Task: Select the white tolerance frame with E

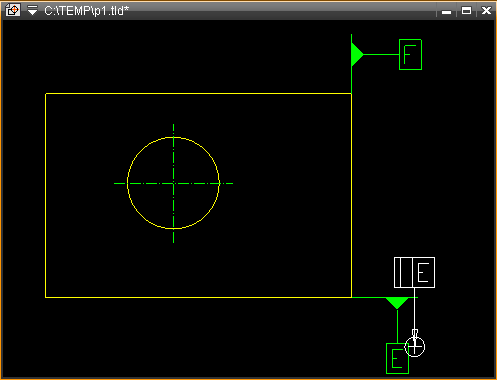Action: pyautogui.click(x=414, y=272)
